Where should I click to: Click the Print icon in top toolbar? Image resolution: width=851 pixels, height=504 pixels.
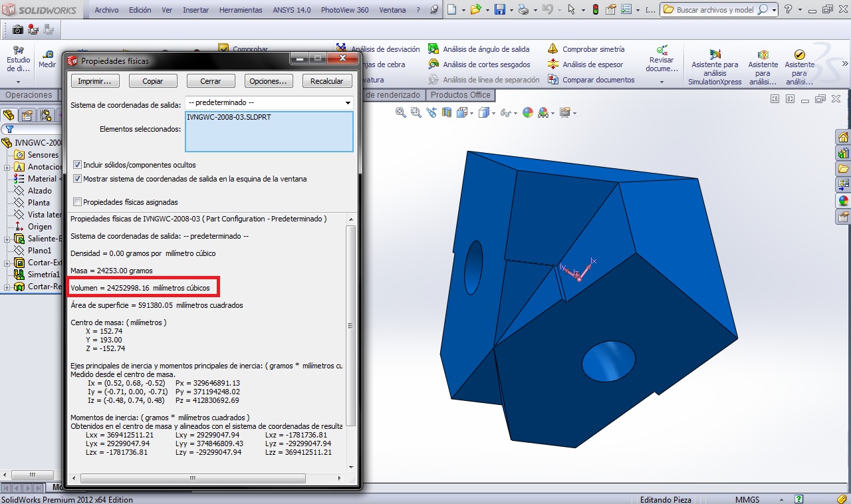pos(524,9)
